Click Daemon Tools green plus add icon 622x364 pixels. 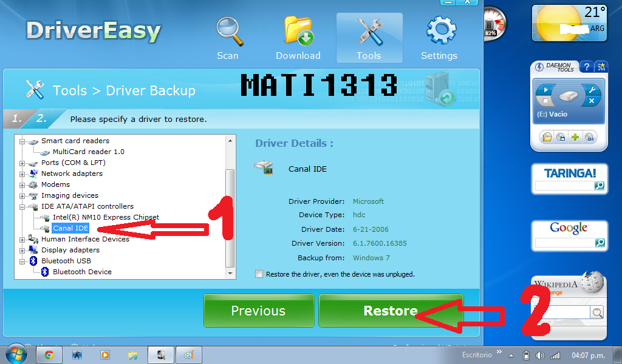pos(575,138)
